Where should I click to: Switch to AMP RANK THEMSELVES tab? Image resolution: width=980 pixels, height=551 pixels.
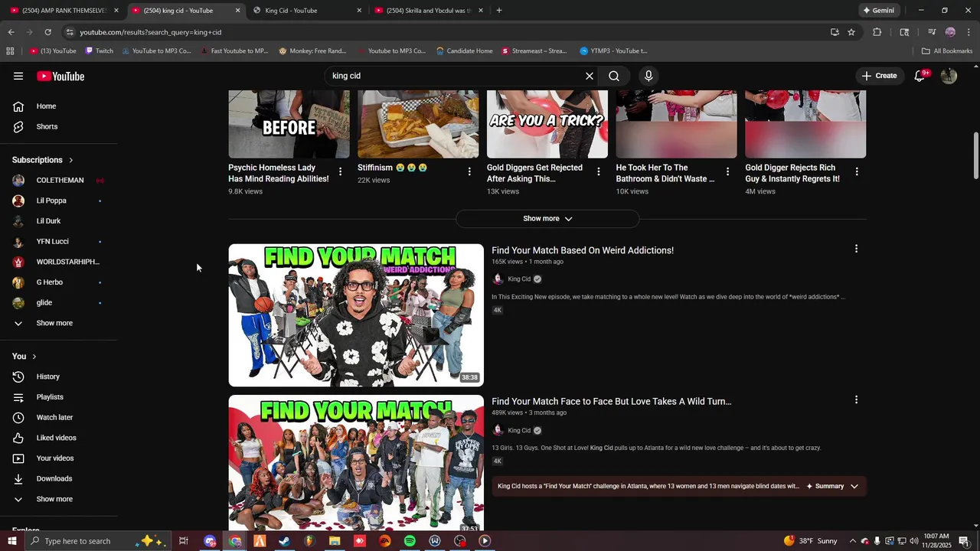64,11
